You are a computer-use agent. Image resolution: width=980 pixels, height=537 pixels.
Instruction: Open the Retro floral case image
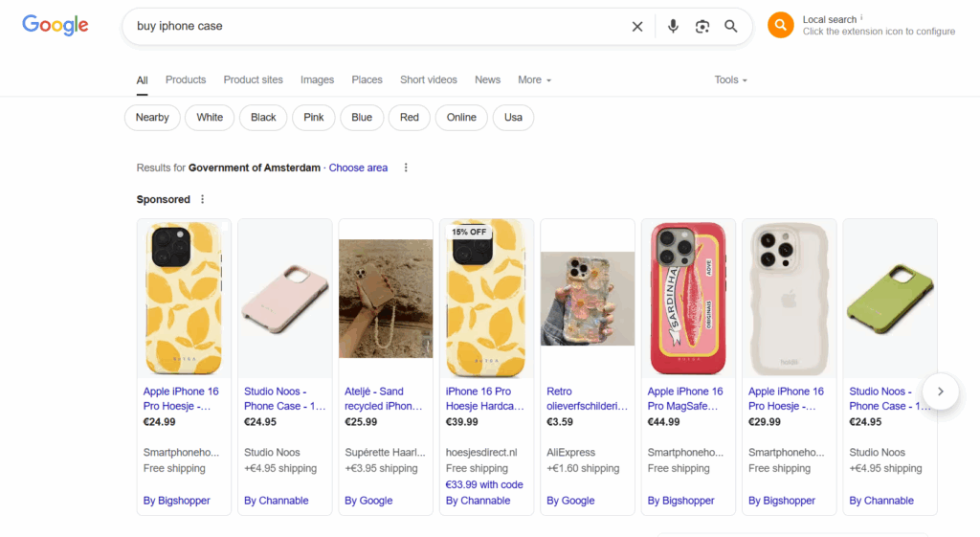pos(588,299)
